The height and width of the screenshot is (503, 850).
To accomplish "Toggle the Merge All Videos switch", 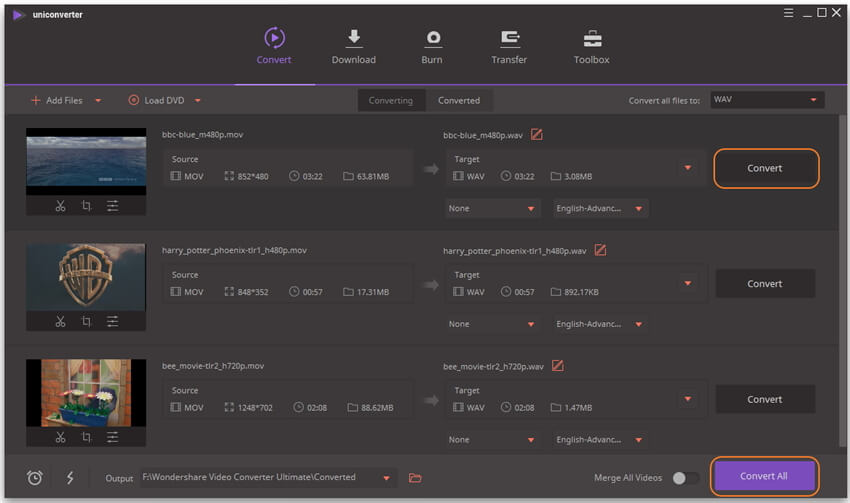I will [685, 478].
